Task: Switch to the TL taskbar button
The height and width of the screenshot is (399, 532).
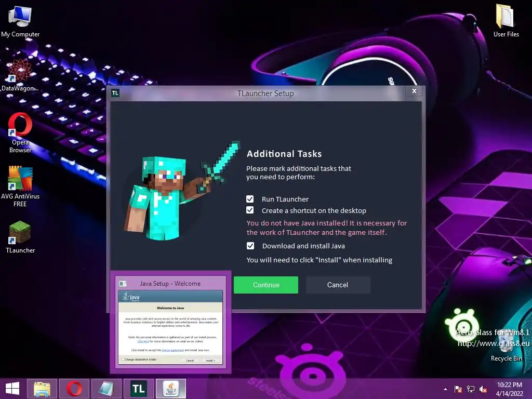Action: [x=138, y=389]
